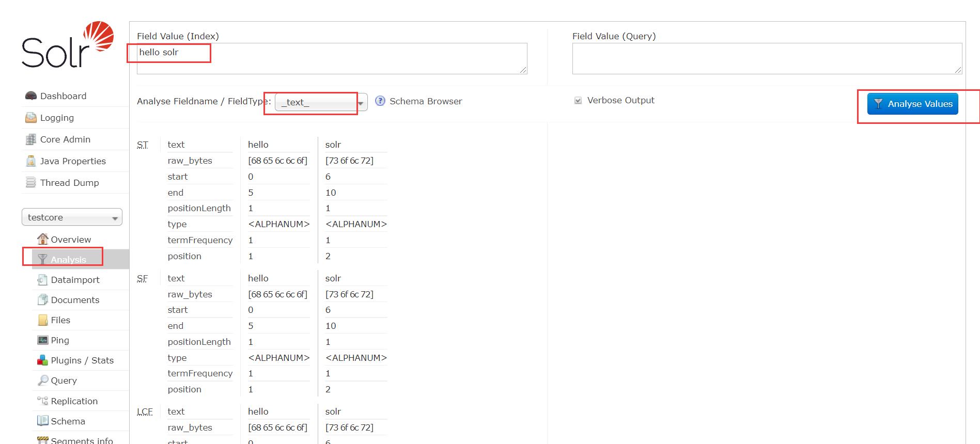980x444 pixels.
Task: Click the SF filter abbreviation label
Action: [x=142, y=279]
